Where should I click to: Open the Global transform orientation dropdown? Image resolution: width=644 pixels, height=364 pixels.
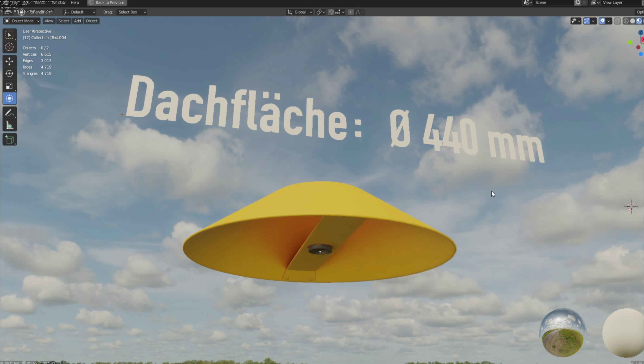[300, 12]
